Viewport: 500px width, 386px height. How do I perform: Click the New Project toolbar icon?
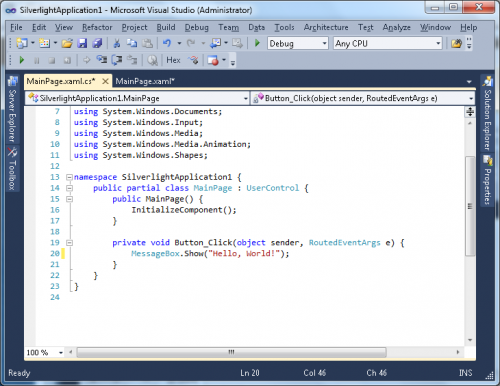tap(22, 43)
